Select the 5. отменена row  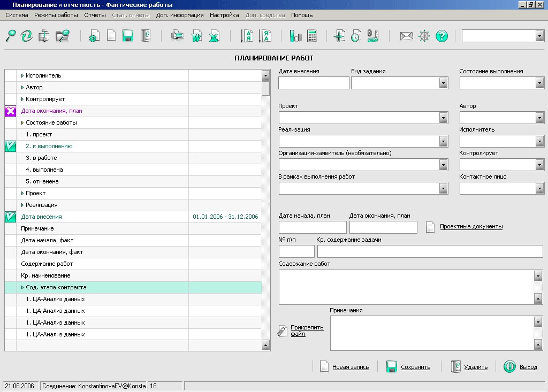pos(133,182)
